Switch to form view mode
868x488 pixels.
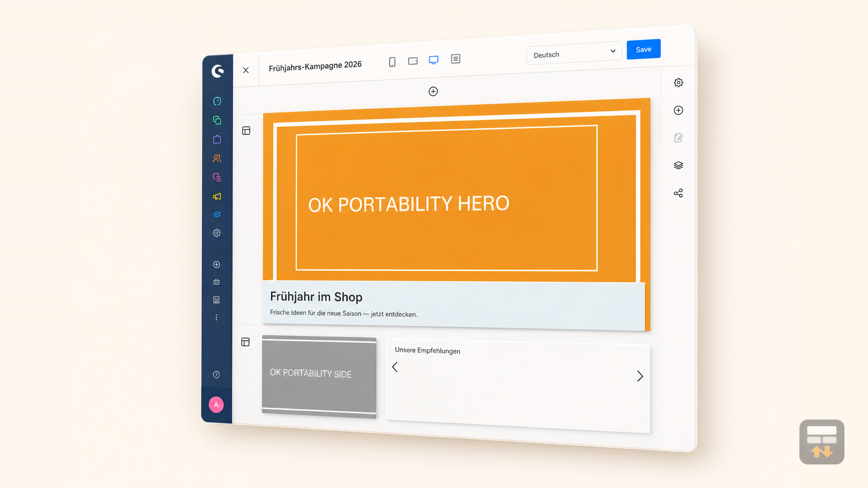(456, 59)
